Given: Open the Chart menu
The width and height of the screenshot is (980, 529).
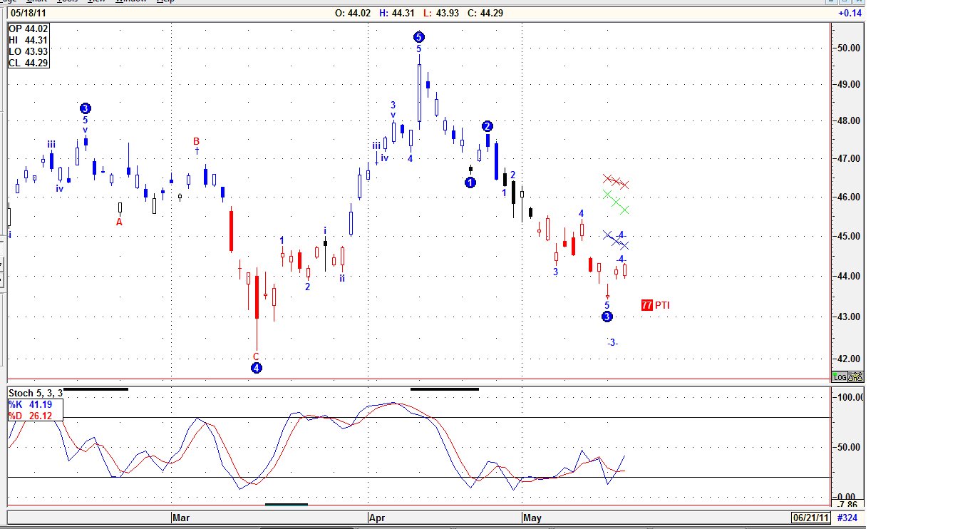Looking at the screenshot, I should (37, 3).
